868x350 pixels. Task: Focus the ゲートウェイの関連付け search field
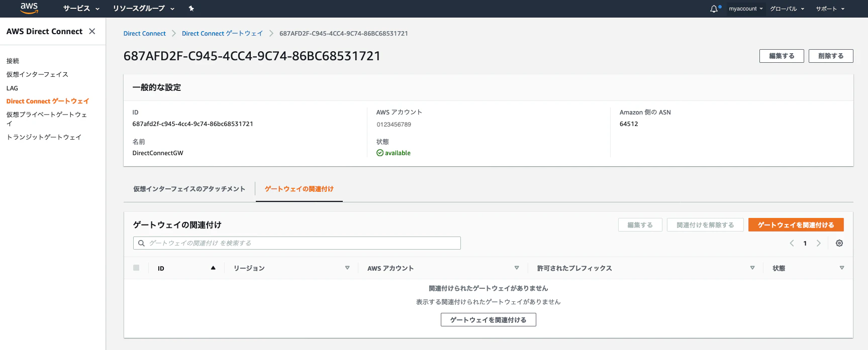pos(297,243)
